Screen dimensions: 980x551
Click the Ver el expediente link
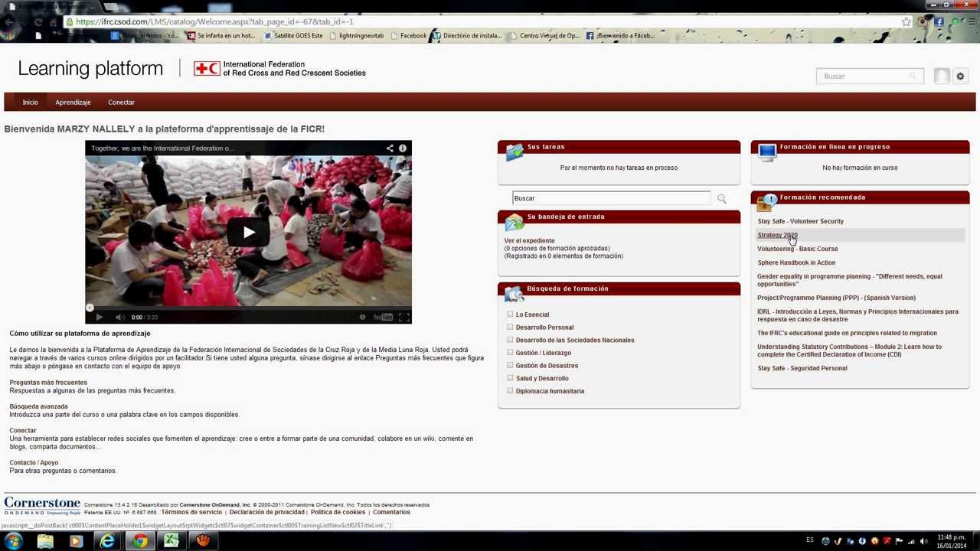529,240
